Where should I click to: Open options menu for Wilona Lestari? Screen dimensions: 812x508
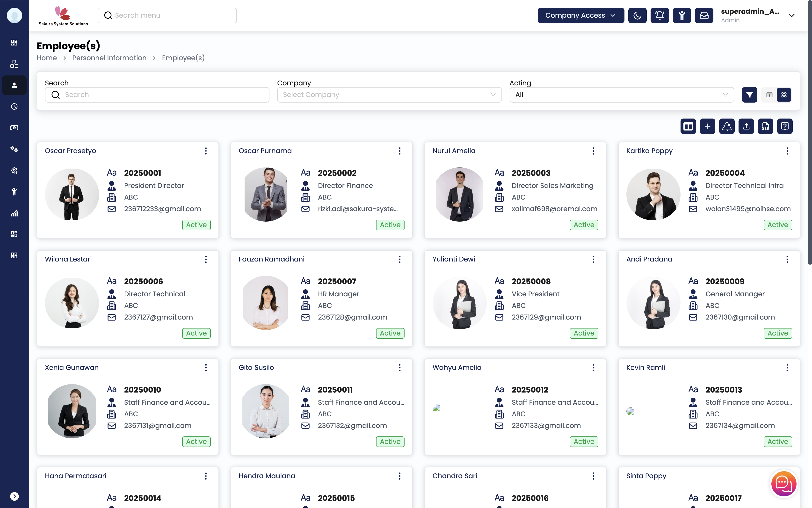point(206,259)
